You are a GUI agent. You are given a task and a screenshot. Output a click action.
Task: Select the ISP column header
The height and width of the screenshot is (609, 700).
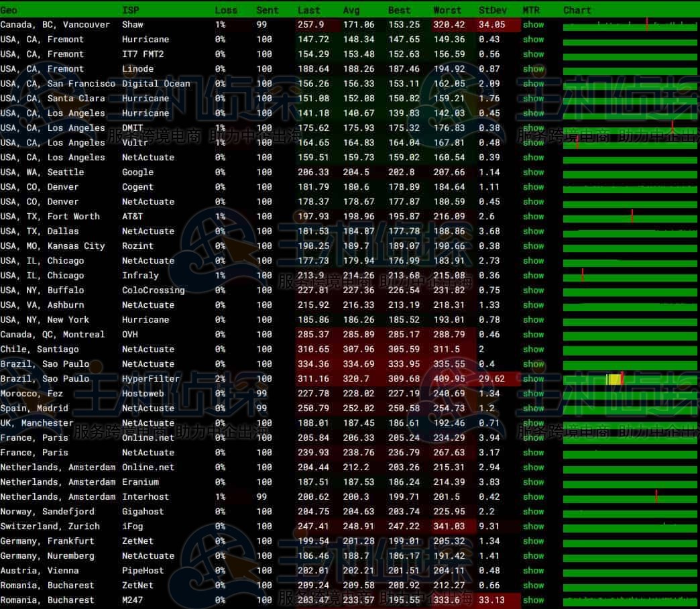click(x=131, y=10)
